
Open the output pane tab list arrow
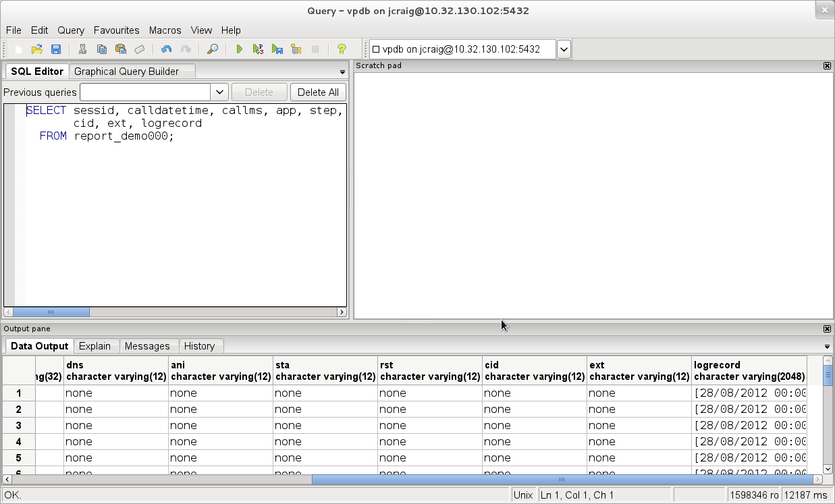[x=827, y=346]
